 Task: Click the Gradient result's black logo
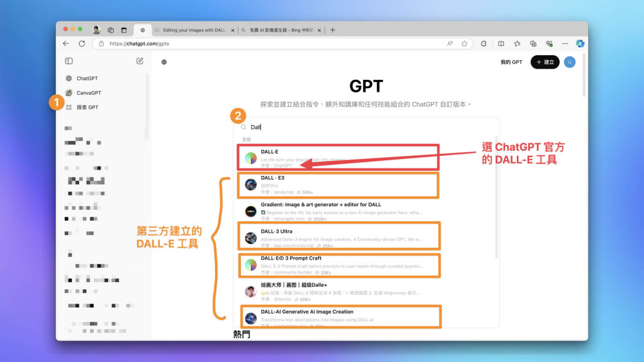tap(250, 211)
